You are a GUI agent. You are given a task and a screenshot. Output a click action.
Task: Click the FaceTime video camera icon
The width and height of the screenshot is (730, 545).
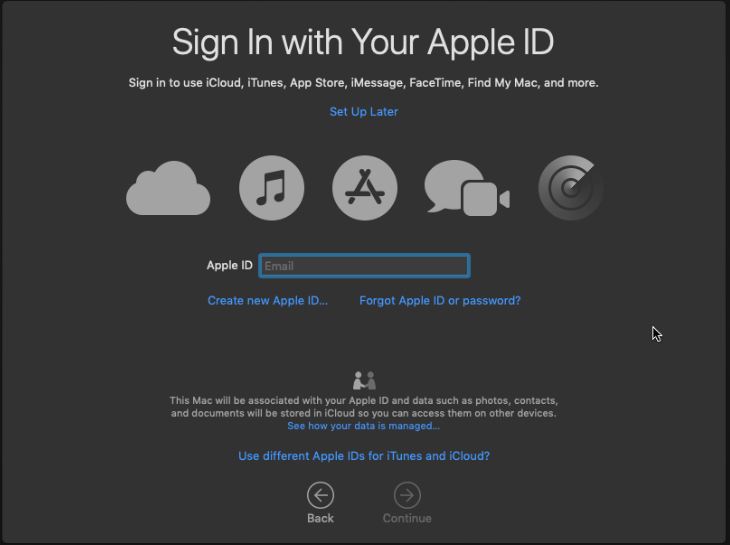pos(486,199)
